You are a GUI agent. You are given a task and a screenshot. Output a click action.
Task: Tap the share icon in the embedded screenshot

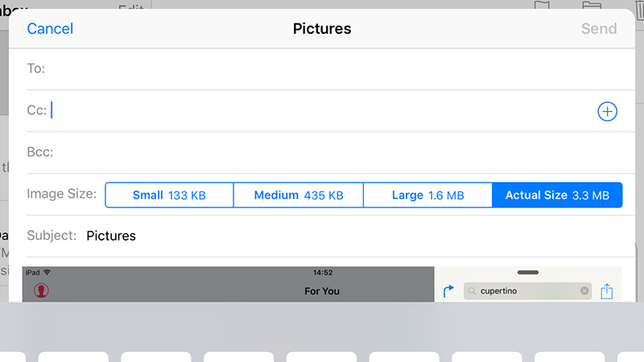click(607, 291)
